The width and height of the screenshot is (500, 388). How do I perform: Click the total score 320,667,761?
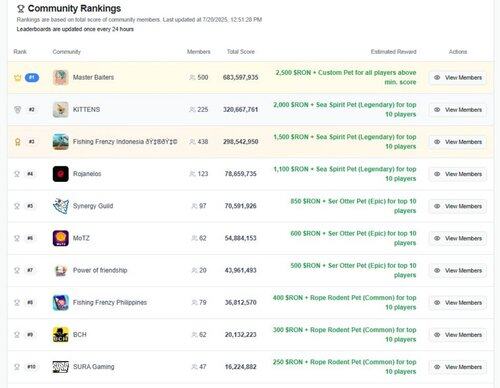click(x=241, y=110)
